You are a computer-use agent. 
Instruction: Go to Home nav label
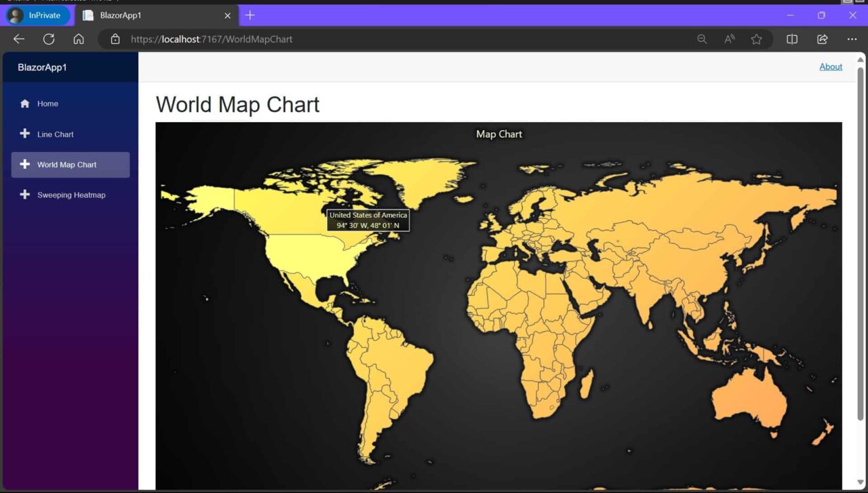(x=47, y=104)
